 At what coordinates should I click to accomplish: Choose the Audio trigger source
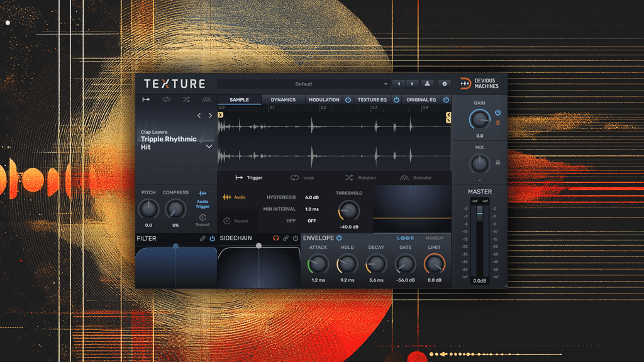pos(234,197)
